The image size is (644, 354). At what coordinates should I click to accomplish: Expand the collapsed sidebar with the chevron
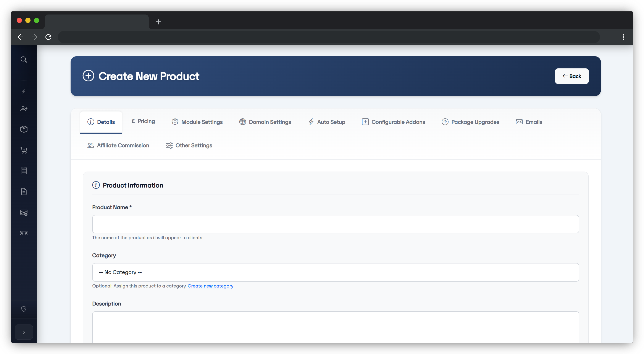24,332
